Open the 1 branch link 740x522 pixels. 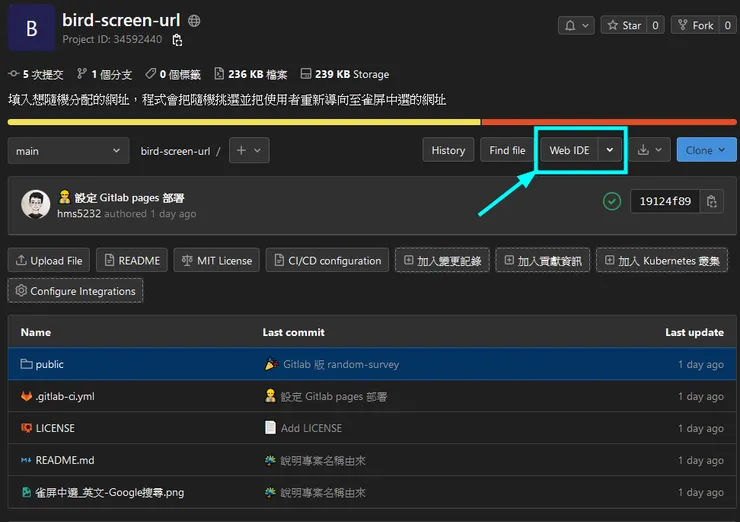point(104,74)
